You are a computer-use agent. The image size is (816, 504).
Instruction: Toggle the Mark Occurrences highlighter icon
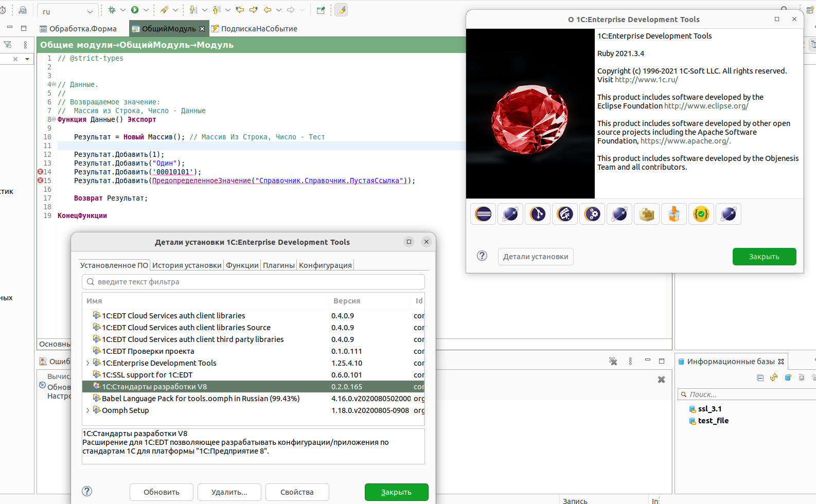tap(341, 10)
